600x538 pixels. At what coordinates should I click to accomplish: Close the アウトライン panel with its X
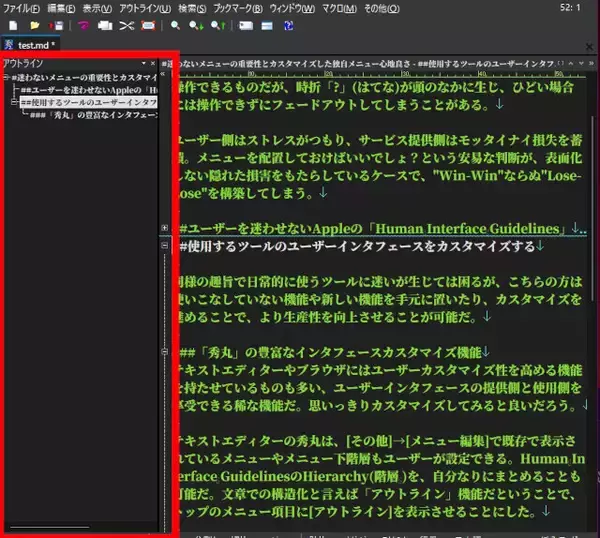153,62
